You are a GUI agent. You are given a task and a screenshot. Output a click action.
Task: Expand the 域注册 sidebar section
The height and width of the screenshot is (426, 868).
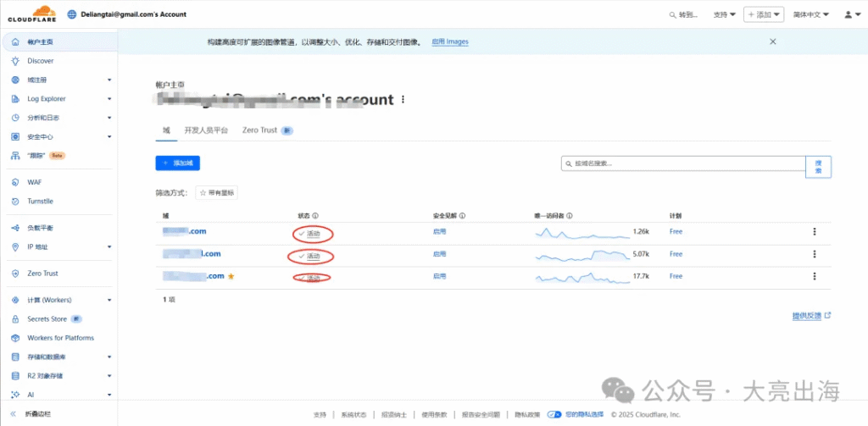109,80
